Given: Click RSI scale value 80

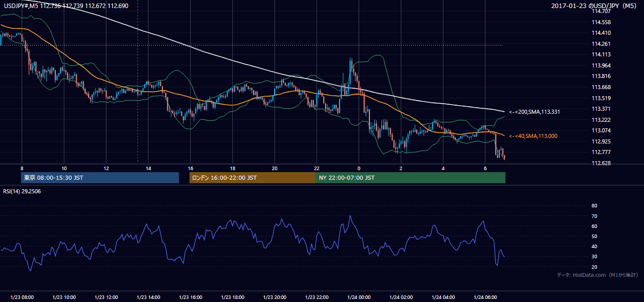Looking at the screenshot, I should click(x=594, y=206).
